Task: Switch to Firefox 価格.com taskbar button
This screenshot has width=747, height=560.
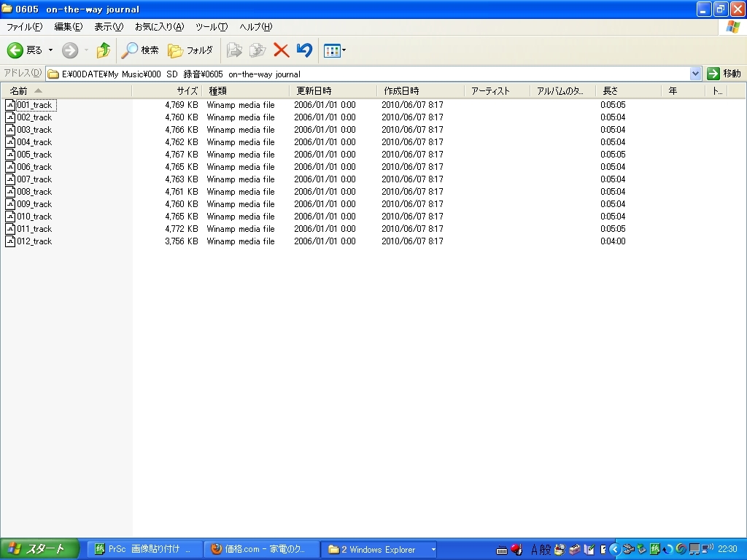Action: pyautogui.click(x=261, y=549)
